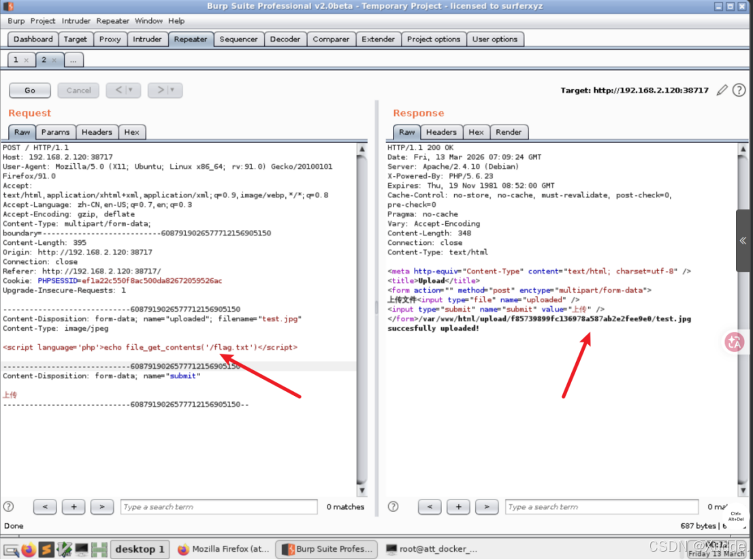Switch to the Target tab

coord(76,39)
